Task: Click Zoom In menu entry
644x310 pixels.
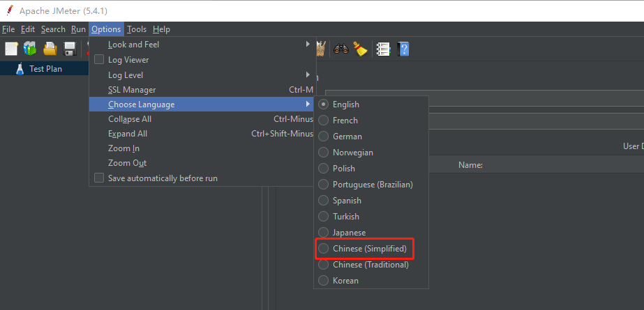Action: [x=202, y=148]
